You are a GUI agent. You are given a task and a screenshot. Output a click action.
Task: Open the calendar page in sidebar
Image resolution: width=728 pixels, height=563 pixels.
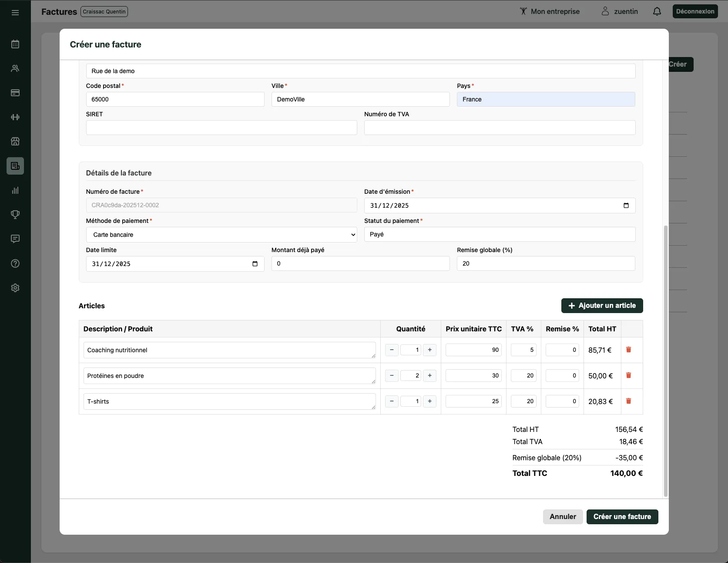[x=15, y=44]
